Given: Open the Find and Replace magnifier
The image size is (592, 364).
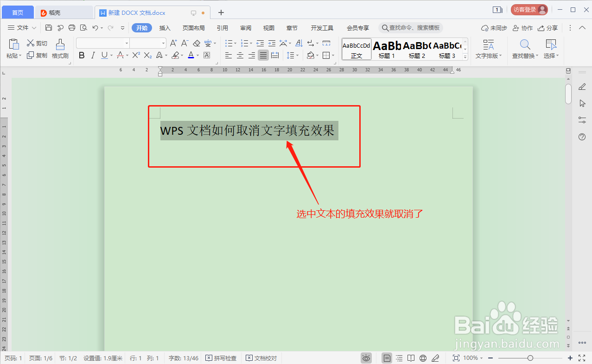Looking at the screenshot, I should coord(525,44).
